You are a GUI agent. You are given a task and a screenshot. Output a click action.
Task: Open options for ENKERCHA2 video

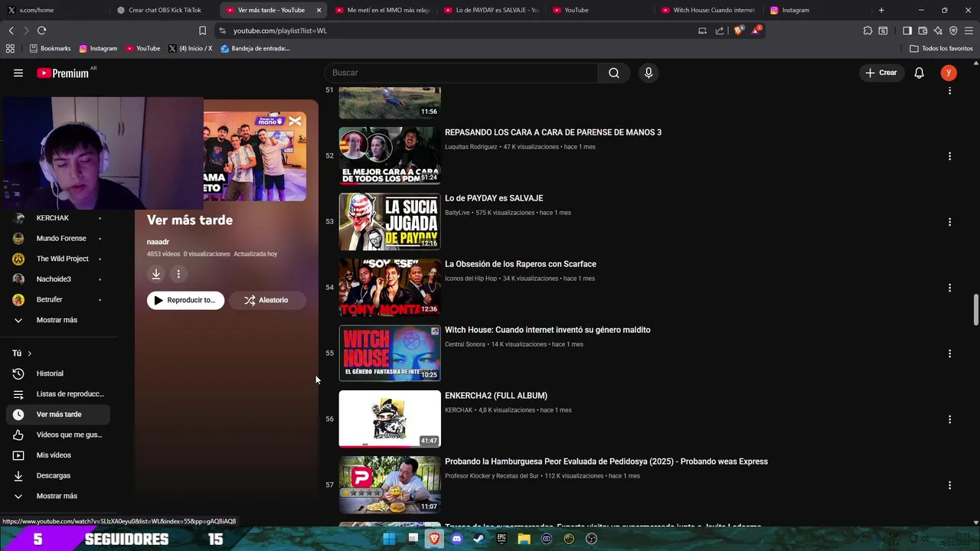click(x=949, y=419)
